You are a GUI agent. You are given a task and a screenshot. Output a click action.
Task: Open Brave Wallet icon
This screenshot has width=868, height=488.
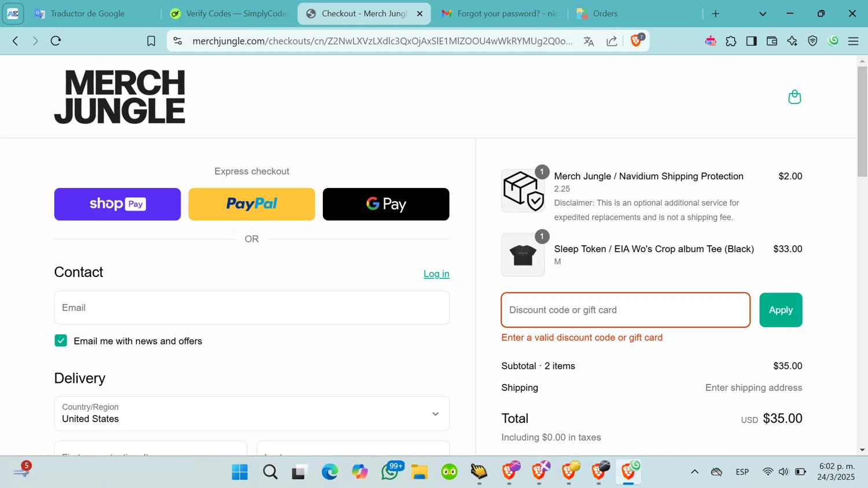click(x=771, y=41)
